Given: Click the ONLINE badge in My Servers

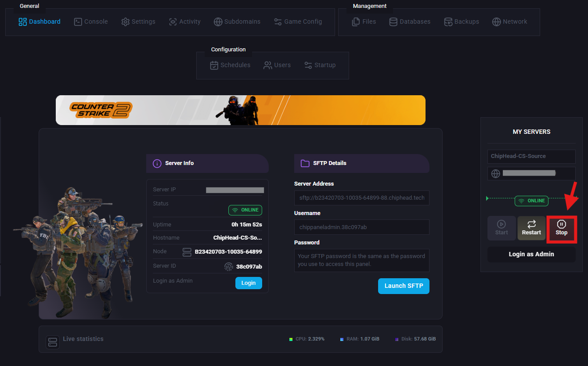Looking at the screenshot, I should pos(531,201).
